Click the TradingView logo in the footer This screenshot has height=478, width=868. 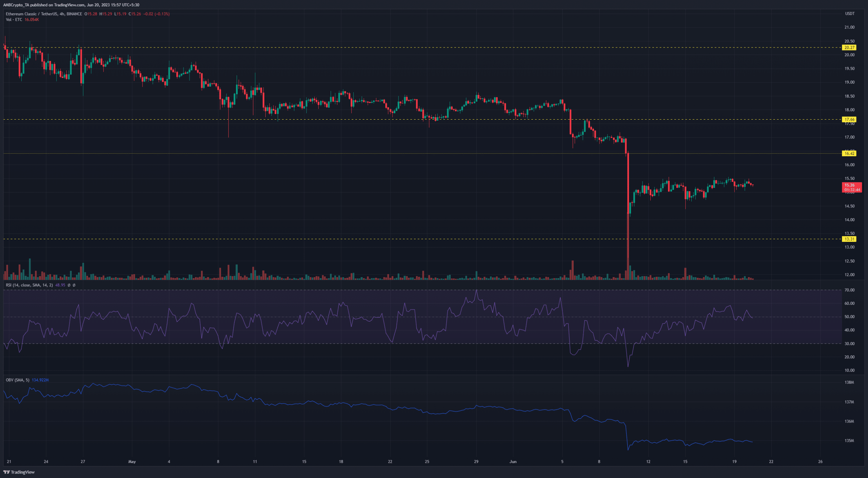coord(19,472)
